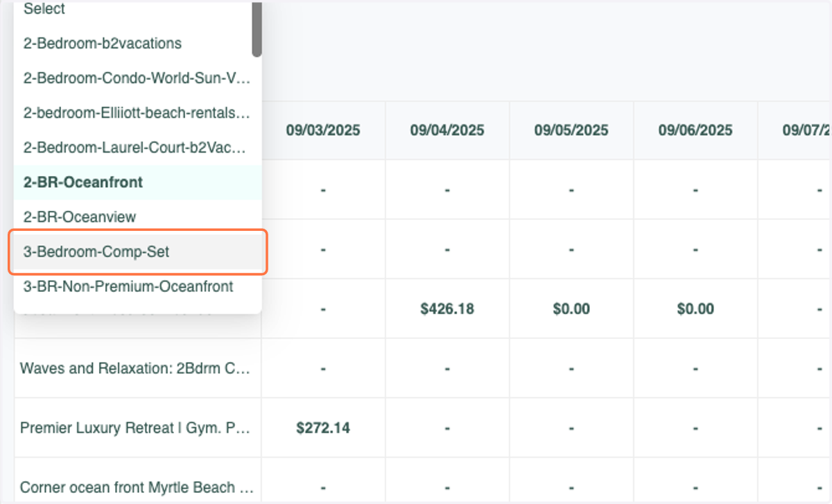
Task: Choose 3-BR-Non-Premium-Oceanfront option
Action: coord(137,286)
